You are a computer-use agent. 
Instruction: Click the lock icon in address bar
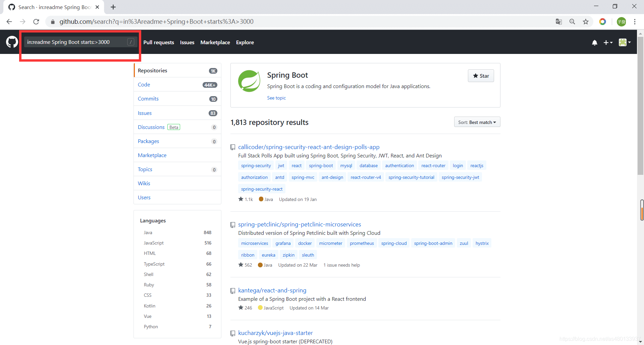point(53,22)
